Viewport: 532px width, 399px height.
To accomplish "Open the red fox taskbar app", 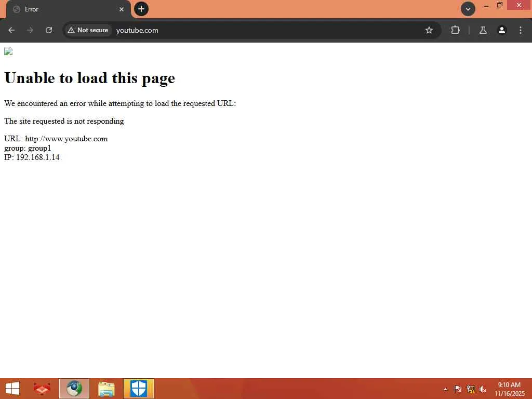I will coord(42,389).
